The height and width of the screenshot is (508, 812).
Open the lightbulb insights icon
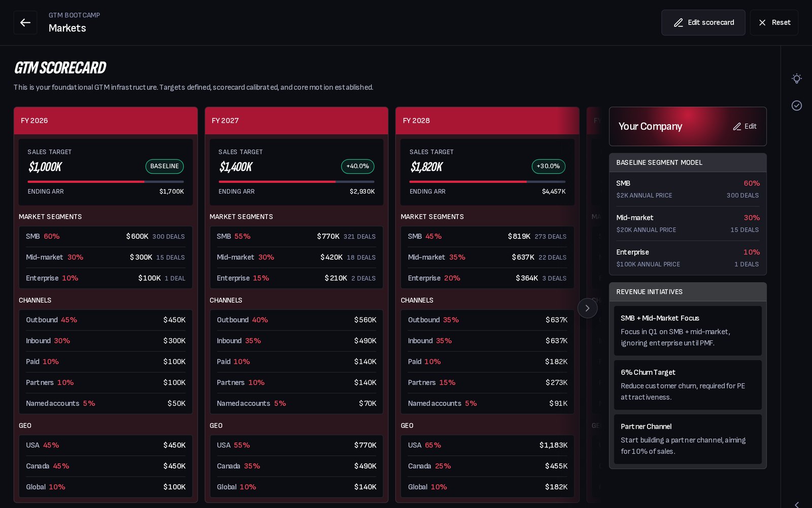pyautogui.click(x=796, y=78)
